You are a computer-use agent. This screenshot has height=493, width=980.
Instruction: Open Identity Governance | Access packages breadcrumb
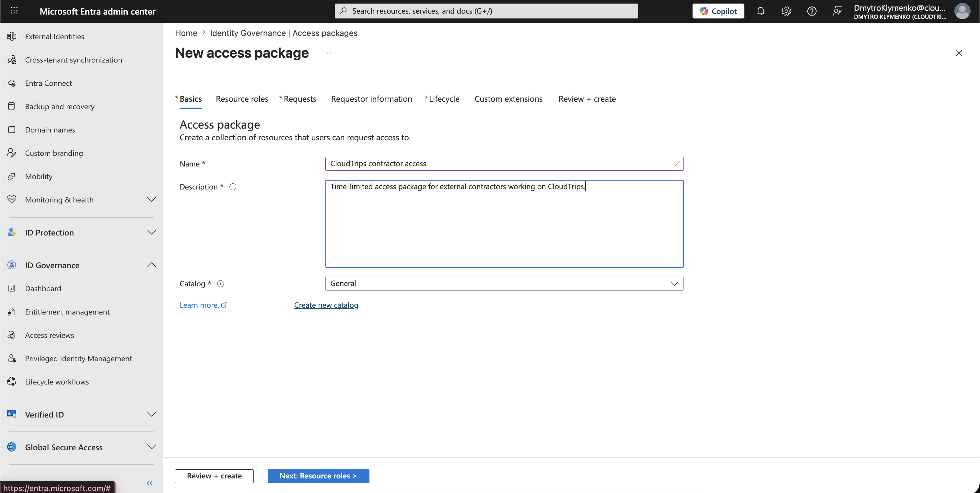[x=284, y=33]
